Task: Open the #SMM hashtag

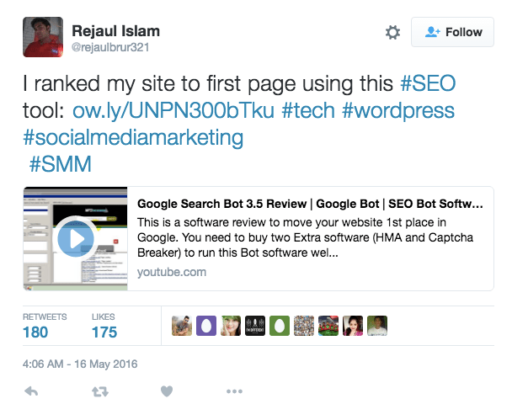Action: click(61, 162)
